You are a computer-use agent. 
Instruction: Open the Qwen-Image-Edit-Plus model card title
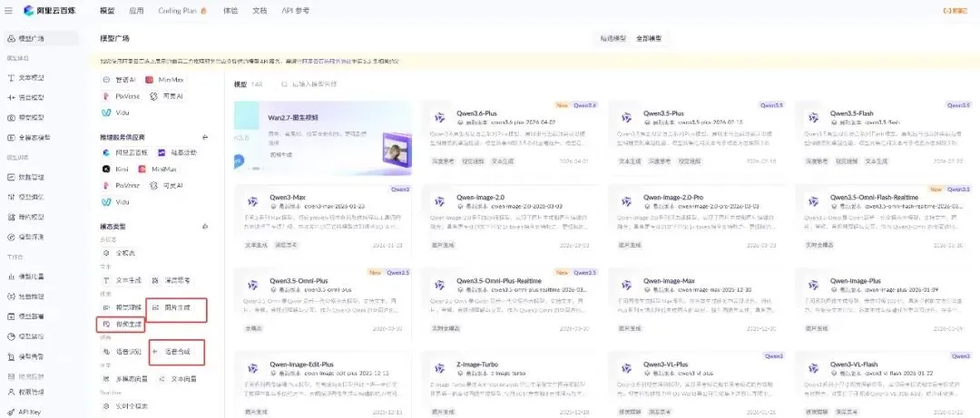pos(301,364)
